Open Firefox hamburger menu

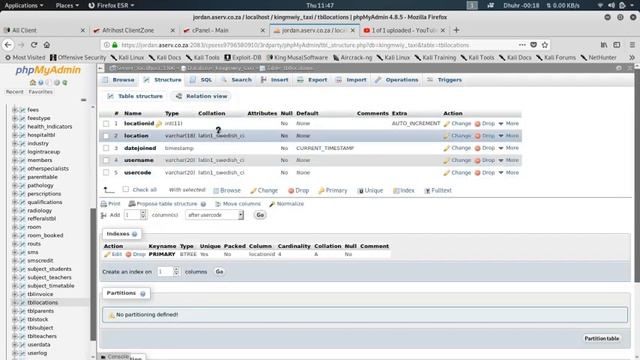pos(632,45)
